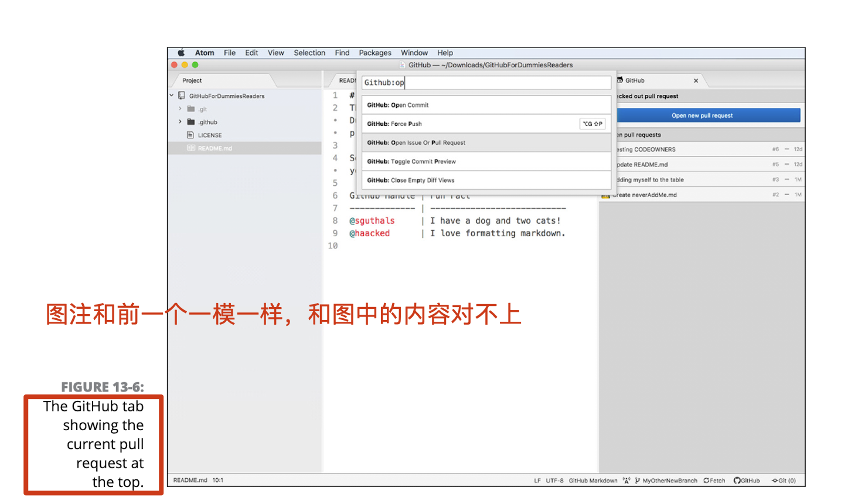The image size is (858, 504).
Task: Open the 'Update README.md' pull request #5
Action: click(x=702, y=165)
